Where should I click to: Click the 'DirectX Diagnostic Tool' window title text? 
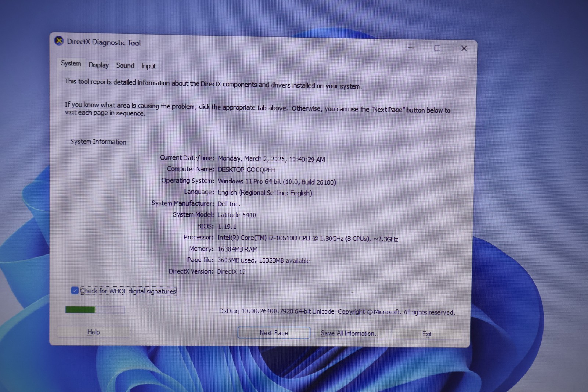[104, 42]
